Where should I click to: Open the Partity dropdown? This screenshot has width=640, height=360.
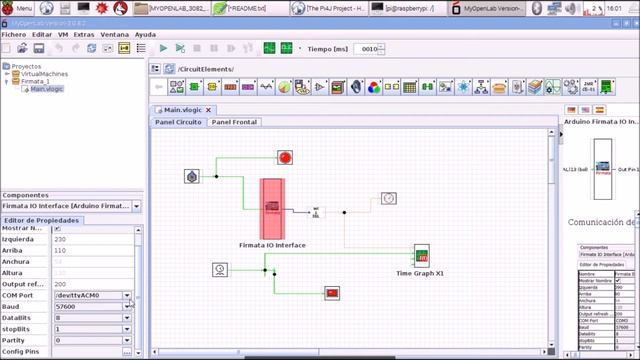point(127,340)
